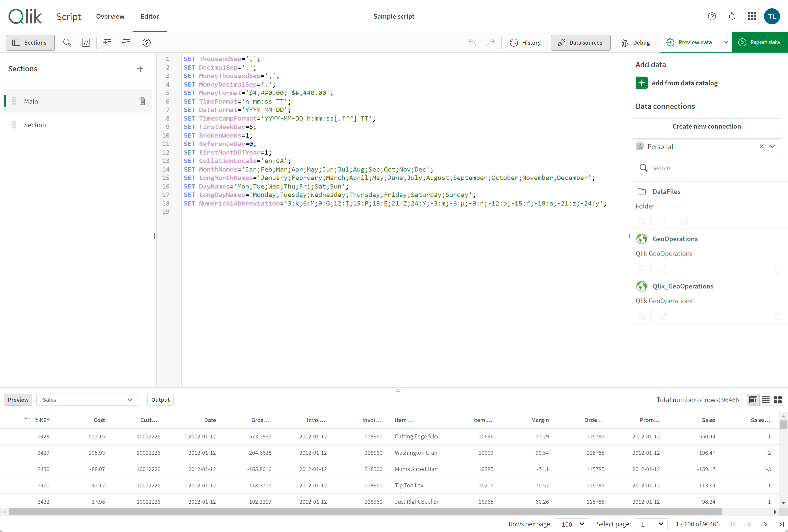Image resolution: width=788 pixels, height=532 pixels.
Task: Click the compact row view icon in preview
Action: click(x=765, y=400)
